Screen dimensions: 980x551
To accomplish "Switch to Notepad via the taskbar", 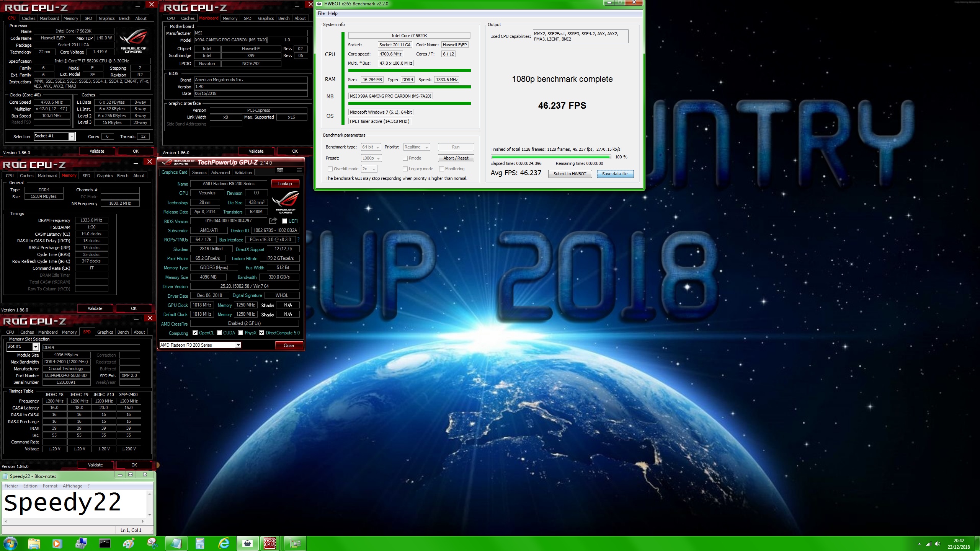I will tap(176, 543).
